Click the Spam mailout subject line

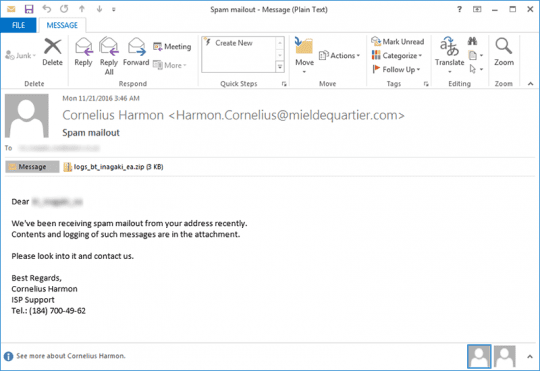(x=91, y=133)
